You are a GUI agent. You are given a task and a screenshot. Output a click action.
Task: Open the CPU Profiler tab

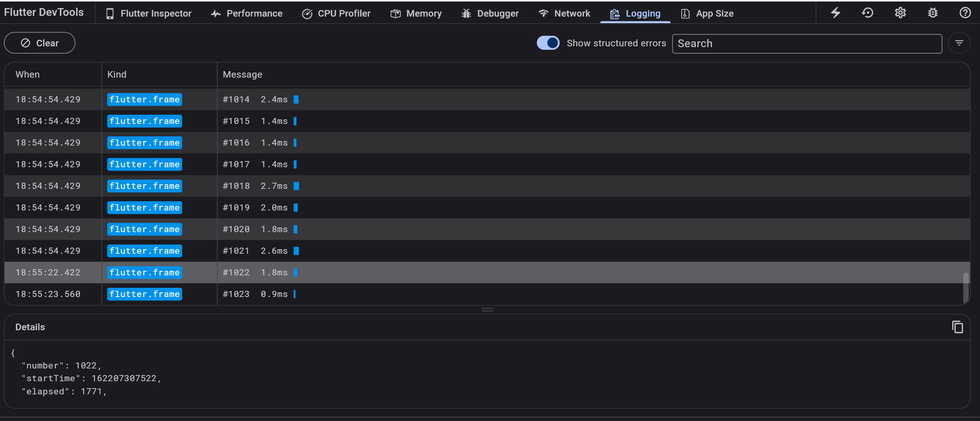tap(336, 14)
